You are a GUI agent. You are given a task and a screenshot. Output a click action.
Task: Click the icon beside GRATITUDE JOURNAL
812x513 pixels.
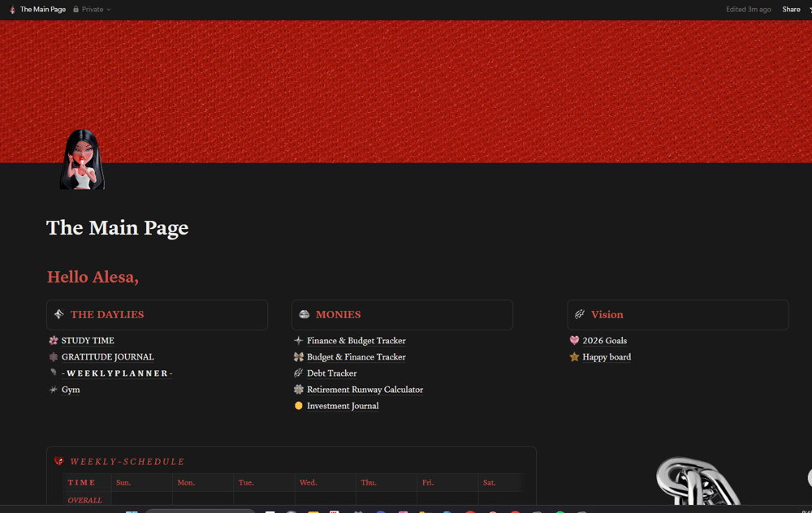coord(53,356)
